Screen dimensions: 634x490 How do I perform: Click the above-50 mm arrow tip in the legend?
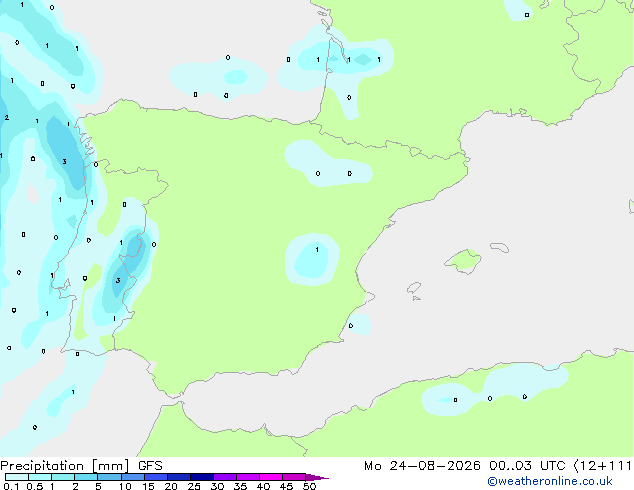317,477
